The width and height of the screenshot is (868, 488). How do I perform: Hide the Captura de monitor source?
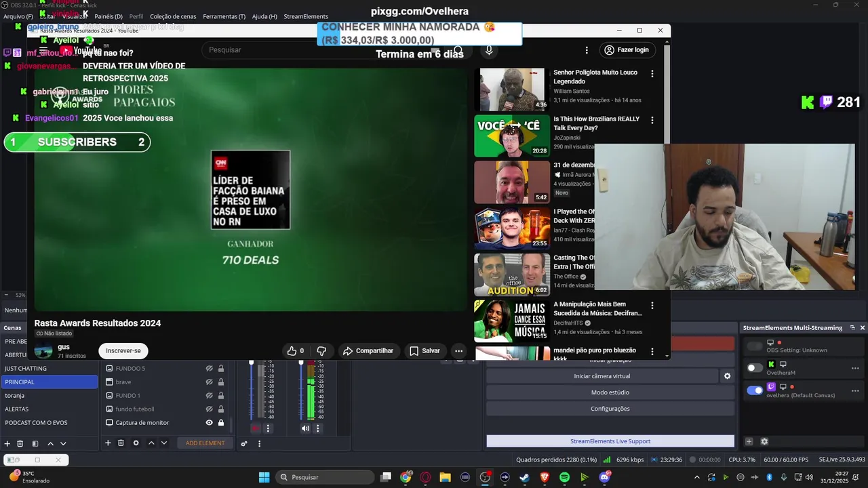210,423
